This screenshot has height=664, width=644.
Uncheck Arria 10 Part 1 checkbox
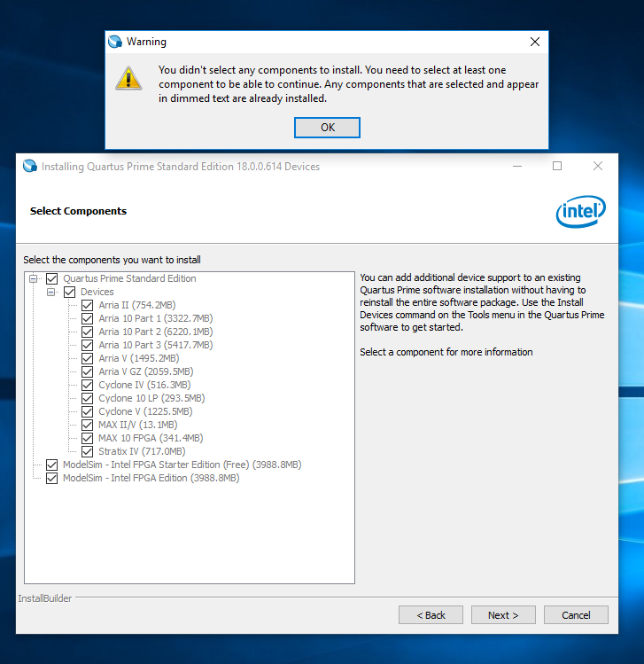coord(87,318)
